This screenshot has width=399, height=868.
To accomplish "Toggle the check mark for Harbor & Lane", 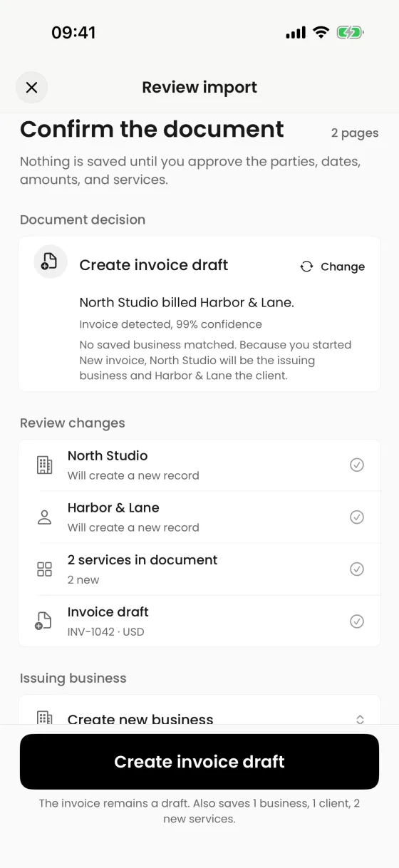I will click(x=357, y=517).
